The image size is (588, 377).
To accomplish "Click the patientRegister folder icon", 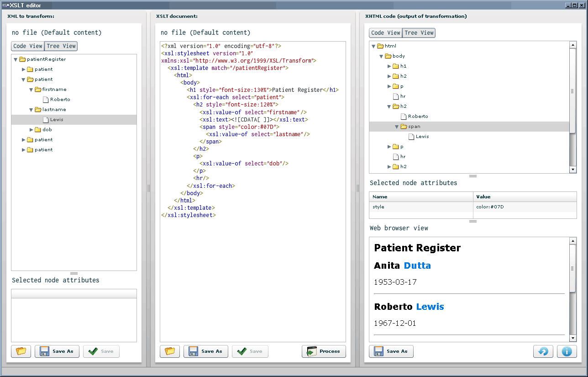I will coord(22,59).
